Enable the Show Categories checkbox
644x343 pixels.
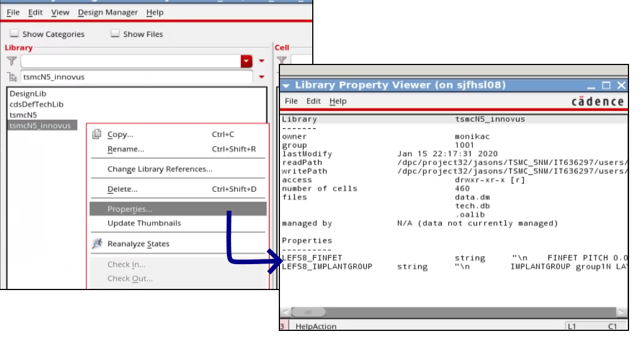pyautogui.click(x=14, y=33)
